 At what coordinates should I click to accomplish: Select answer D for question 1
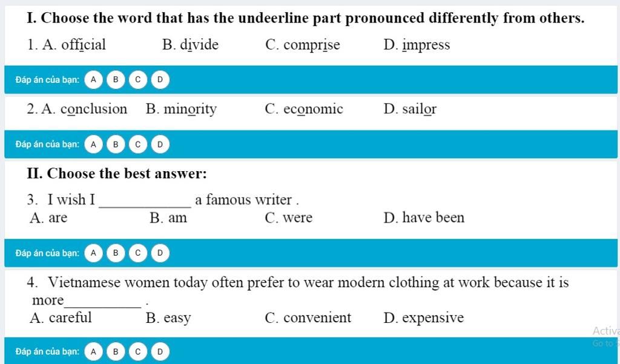pyautogui.click(x=160, y=79)
